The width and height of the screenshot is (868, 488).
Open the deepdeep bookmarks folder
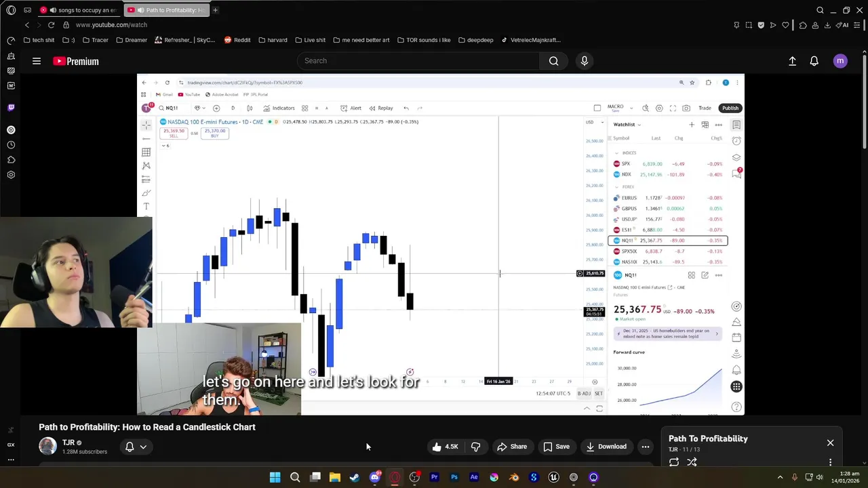click(x=475, y=40)
